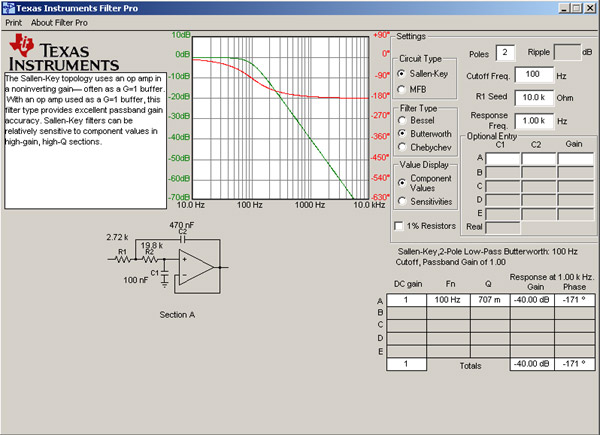Open the Print menu
Viewport: 600px width, 435px height.
point(13,23)
